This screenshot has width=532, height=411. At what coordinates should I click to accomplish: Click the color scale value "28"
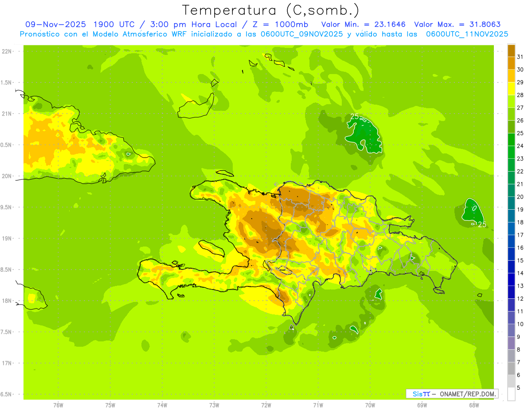click(x=520, y=95)
